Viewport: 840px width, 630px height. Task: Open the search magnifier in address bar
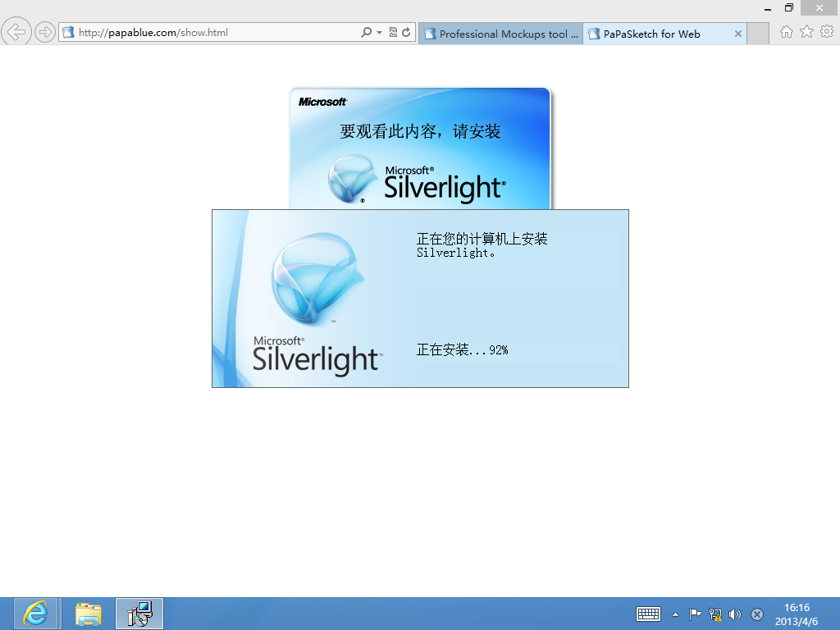[366, 32]
